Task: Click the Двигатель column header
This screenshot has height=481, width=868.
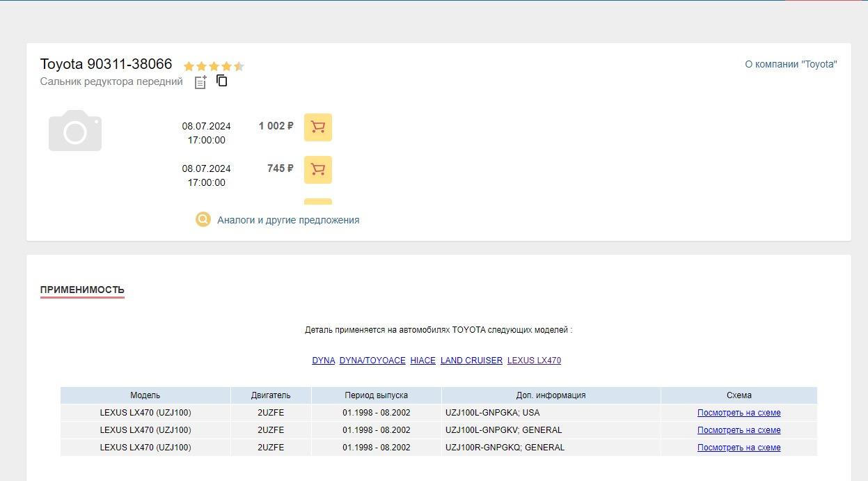Action: [271, 395]
